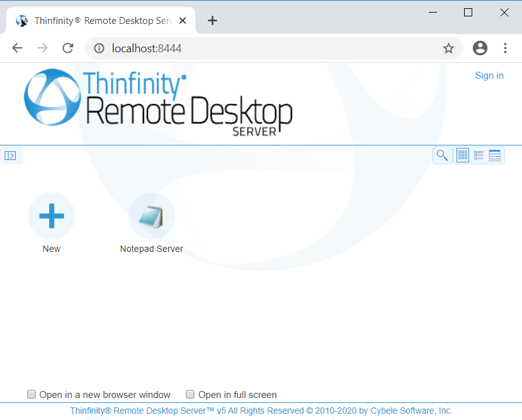Open the Chrome three-dot menu

pos(505,48)
